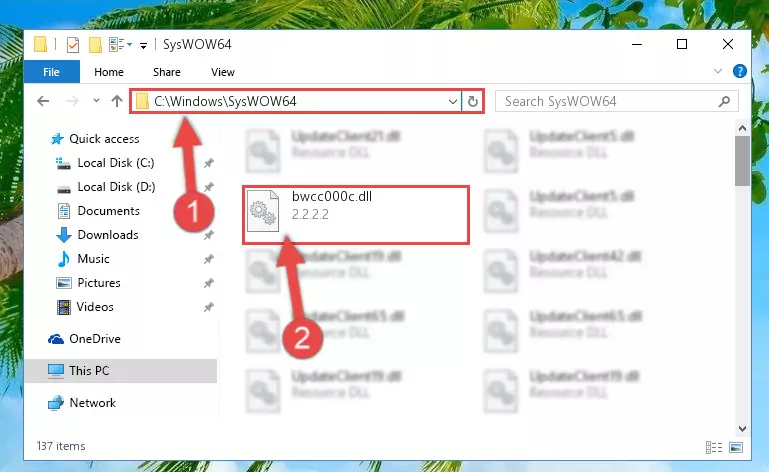
Task: Switch to the Share ribbon tab
Action: (x=167, y=72)
